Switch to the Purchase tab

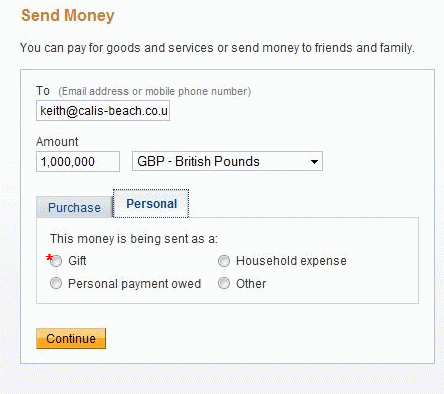click(74, 207)
